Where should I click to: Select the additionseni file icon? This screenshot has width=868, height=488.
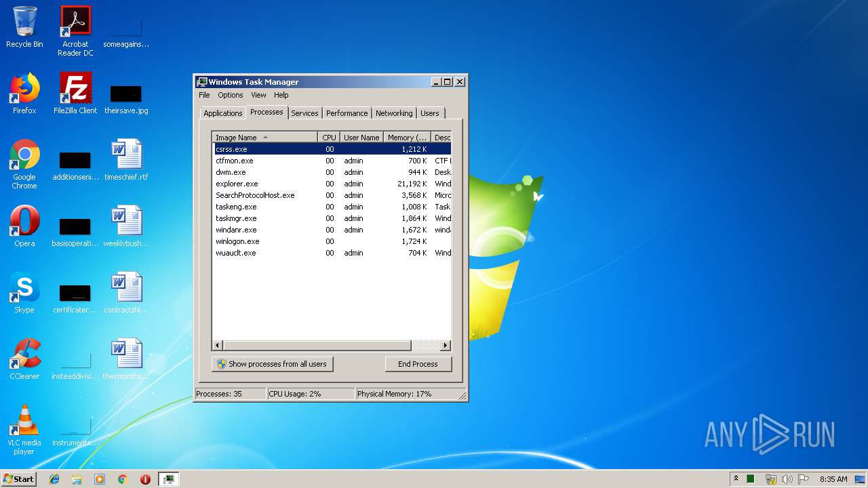pyautogui.click(x=75, y=166)
